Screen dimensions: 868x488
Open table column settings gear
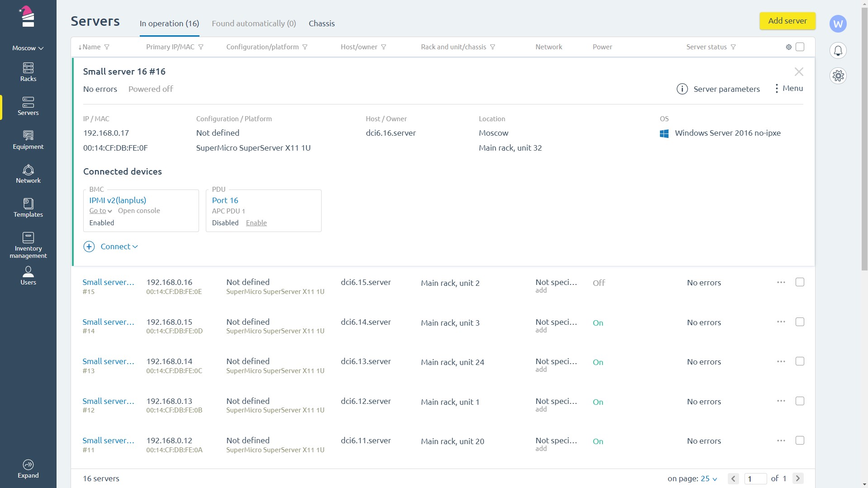pos(788,47)
